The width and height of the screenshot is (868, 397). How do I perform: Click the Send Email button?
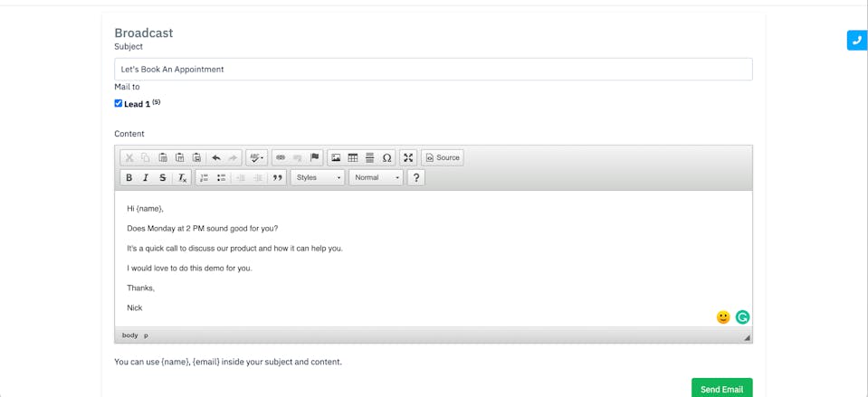click(721, 388)
